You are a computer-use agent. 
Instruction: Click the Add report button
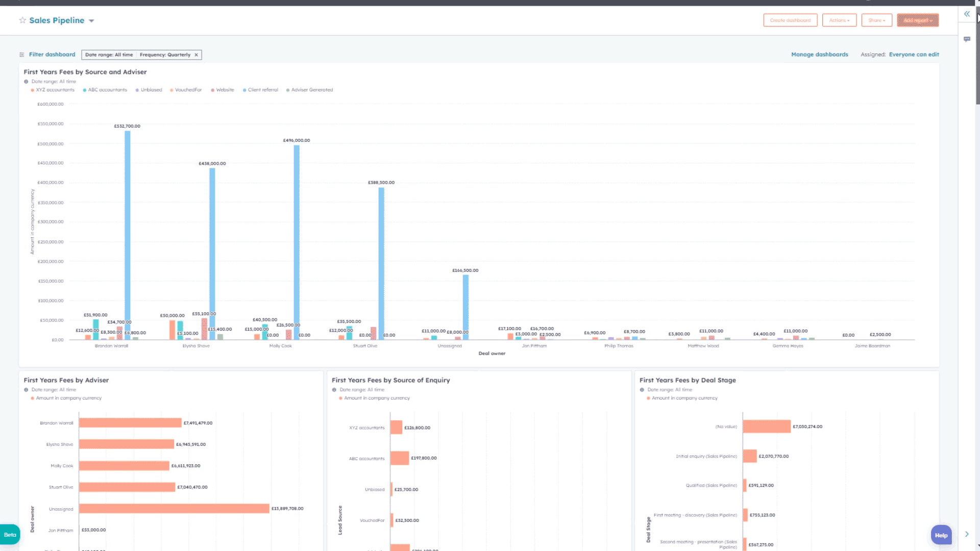click(x=918, y=20)
